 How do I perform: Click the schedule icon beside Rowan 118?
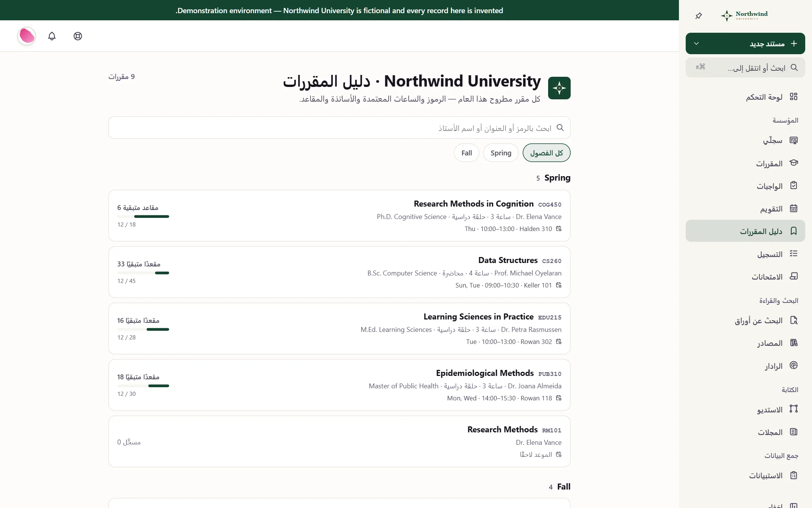coord(559,398)
